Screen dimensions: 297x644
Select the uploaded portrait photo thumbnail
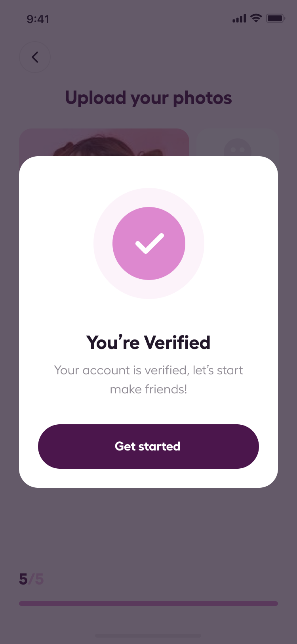tap(104, 143)
